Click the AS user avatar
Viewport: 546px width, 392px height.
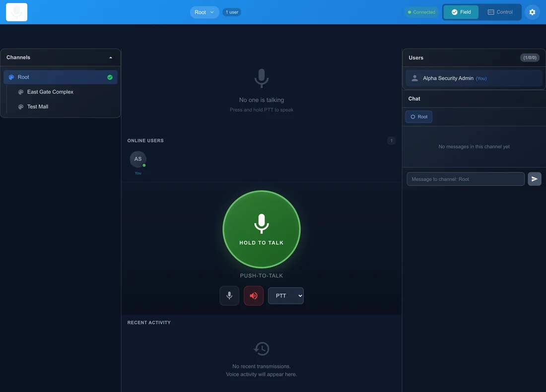tap(138, 159)
